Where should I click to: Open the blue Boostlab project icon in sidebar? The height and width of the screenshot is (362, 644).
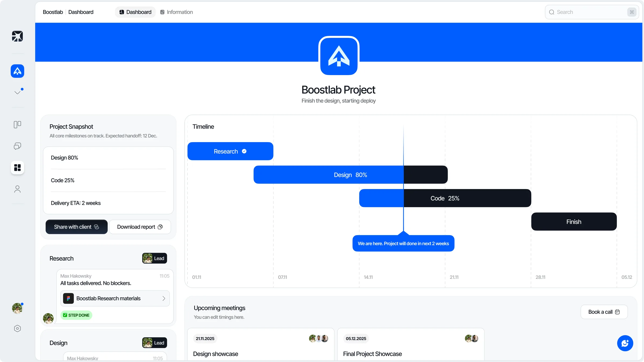point(17,71)
